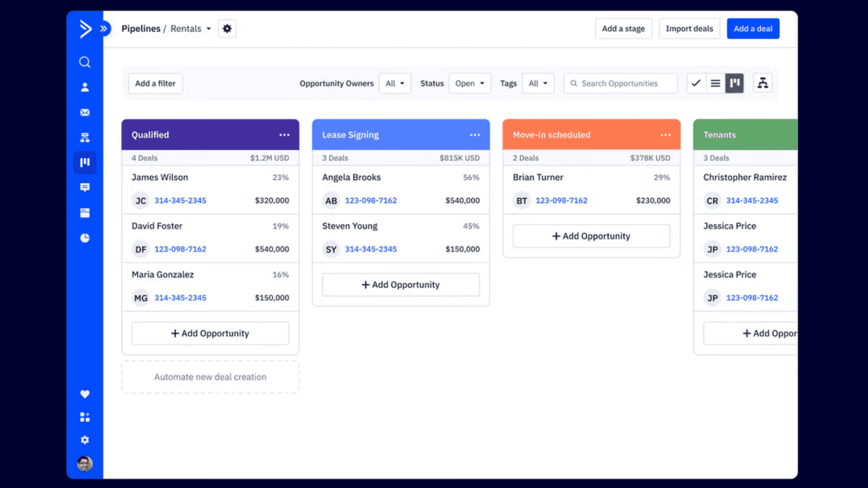
Task: Open the automation hierarchy view icon
Action: pos(763,83)
